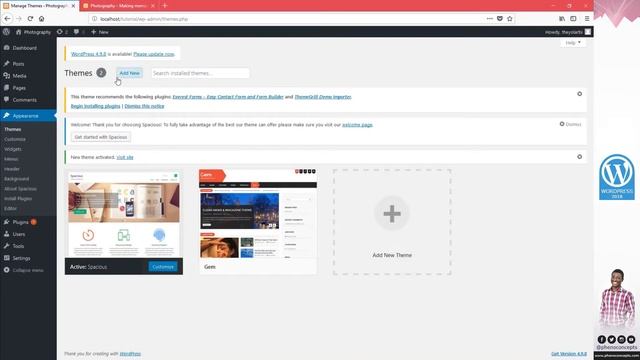Select Background submenu item

pyautogui.click(x=17, y=179)
